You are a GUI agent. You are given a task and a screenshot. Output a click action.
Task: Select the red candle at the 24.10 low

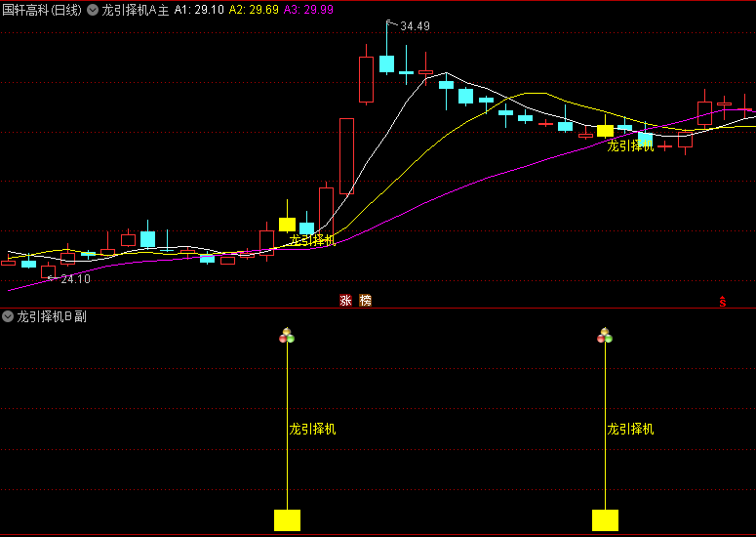point(48,271)
